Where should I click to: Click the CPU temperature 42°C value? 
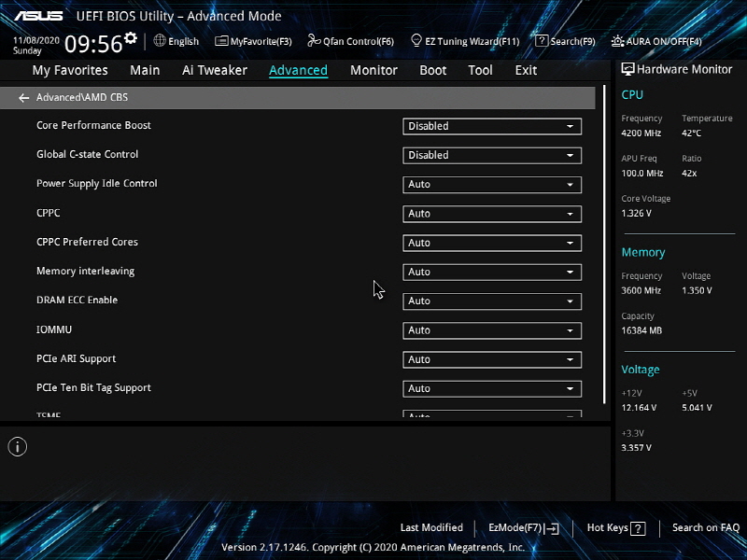(x=691, y=133)
